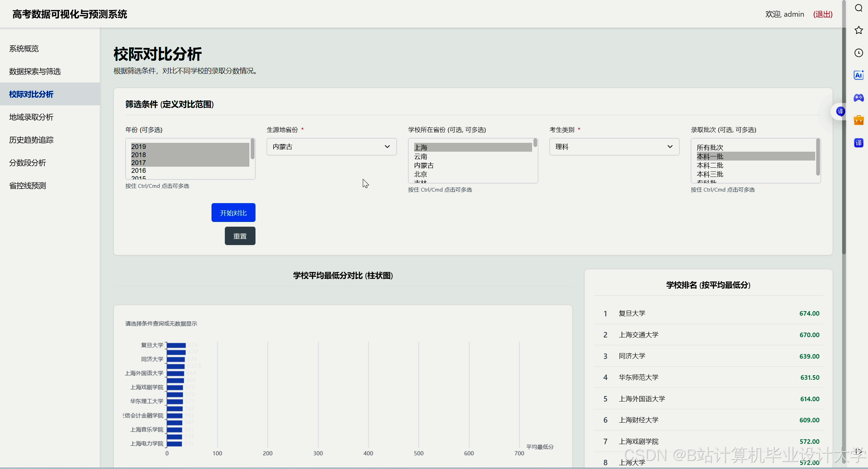Click the floating blue translate bubble
Viewport: 868px width, 469px height.
click(840, 111)
